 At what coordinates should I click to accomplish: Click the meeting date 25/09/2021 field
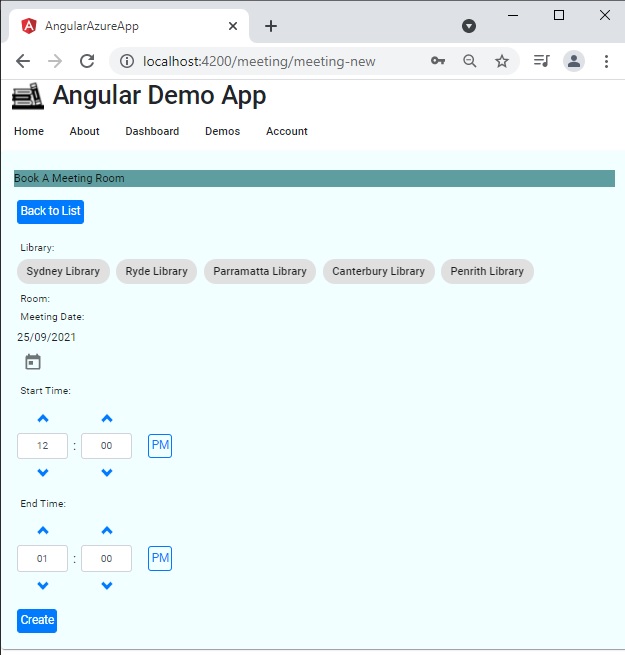(x=46, y=337)
